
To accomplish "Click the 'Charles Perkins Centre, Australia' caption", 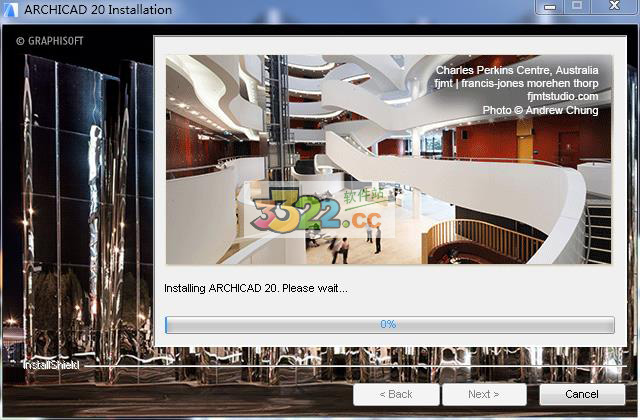I will coord(517,70).
